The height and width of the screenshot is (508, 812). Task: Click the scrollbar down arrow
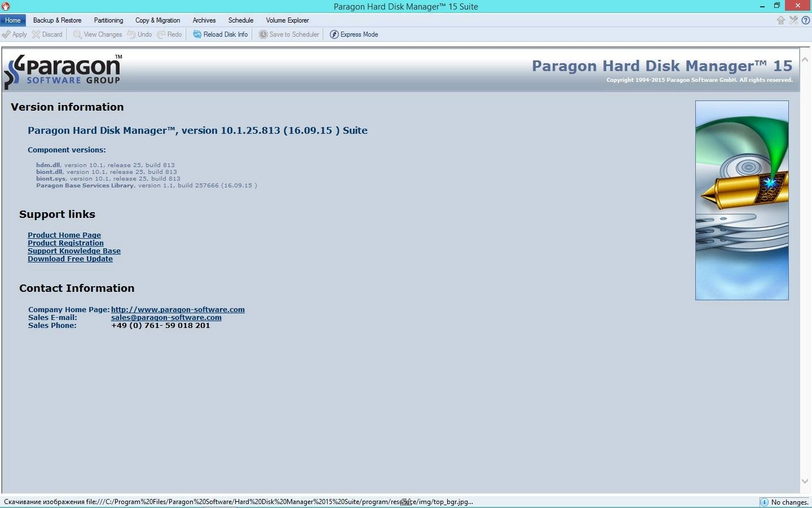(805, 481)
